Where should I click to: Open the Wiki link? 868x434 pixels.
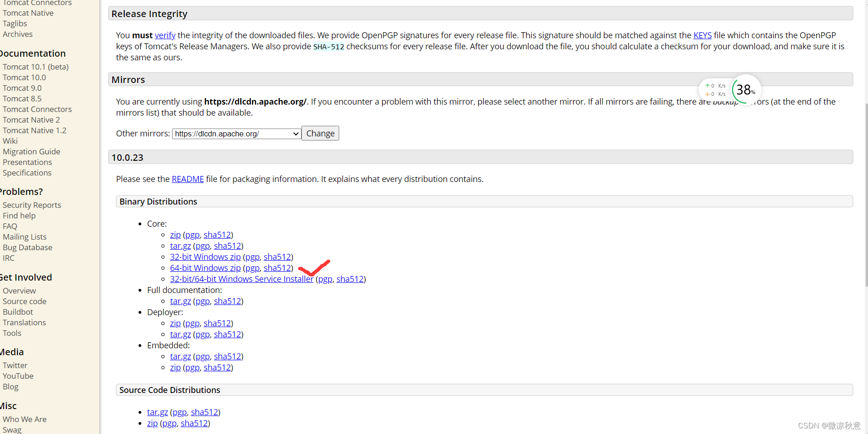pos(10,141)
